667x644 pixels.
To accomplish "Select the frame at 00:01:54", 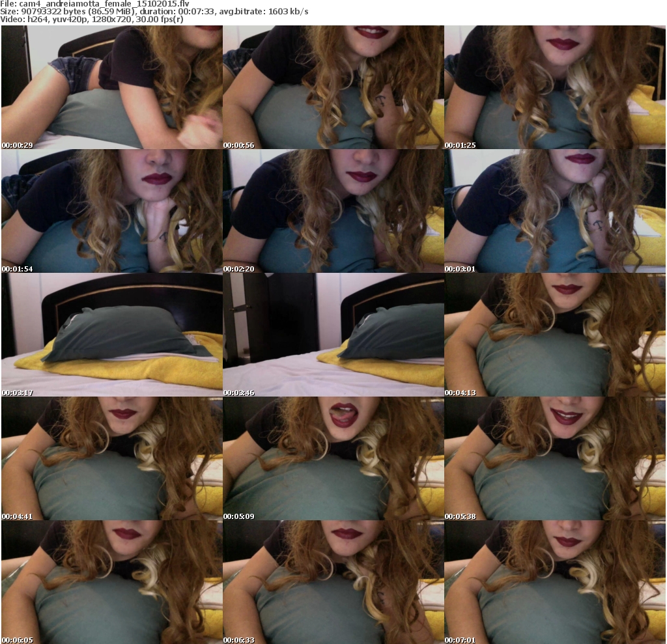I will click(x=111, y=211).
